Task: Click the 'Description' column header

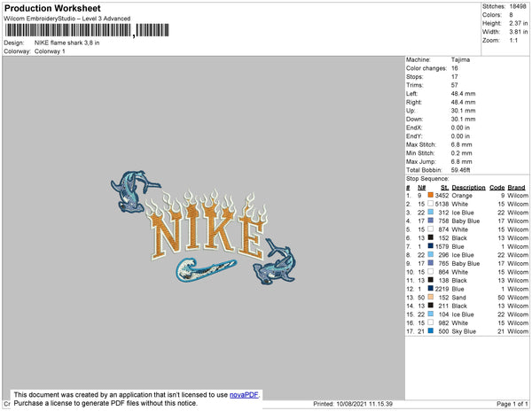Action: (468, 188)
